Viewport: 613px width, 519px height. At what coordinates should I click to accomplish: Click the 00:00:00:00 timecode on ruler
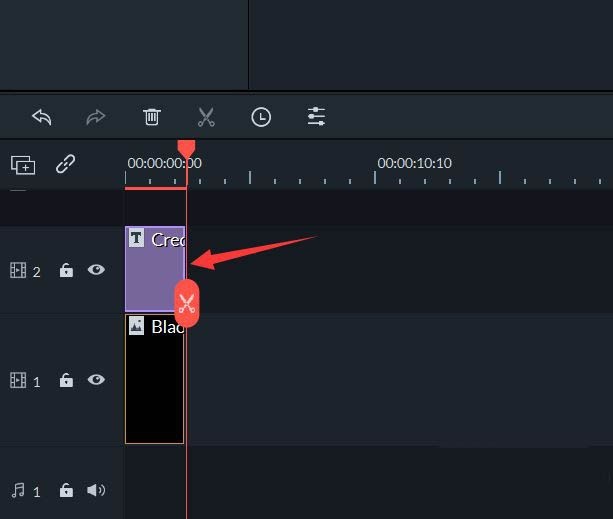[165, 163]
